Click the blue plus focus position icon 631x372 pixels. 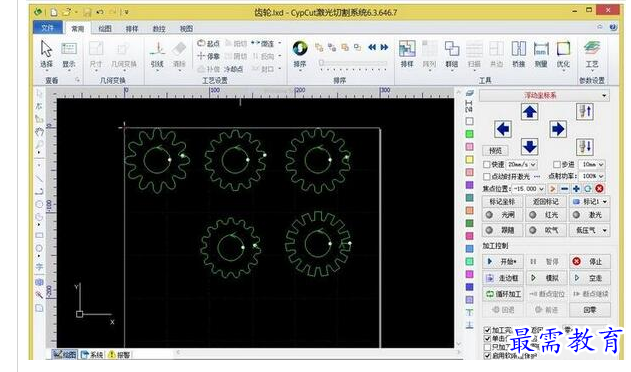click(x=576, y=188)
